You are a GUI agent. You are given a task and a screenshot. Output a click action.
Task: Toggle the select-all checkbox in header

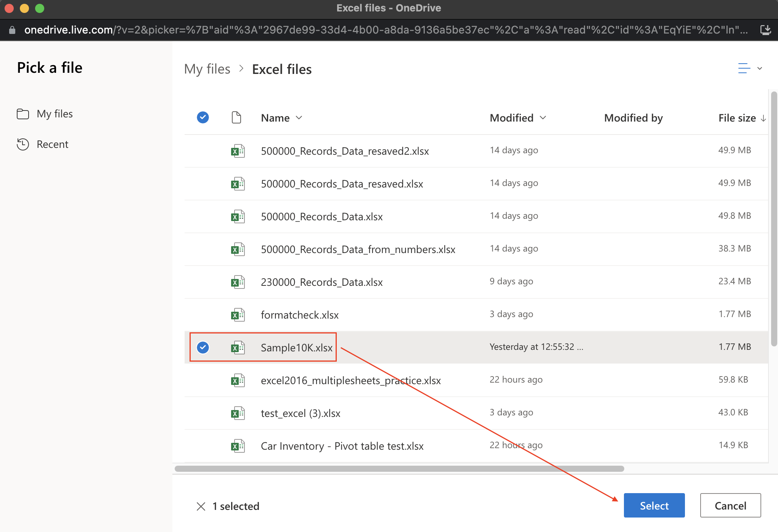point(203,117)
